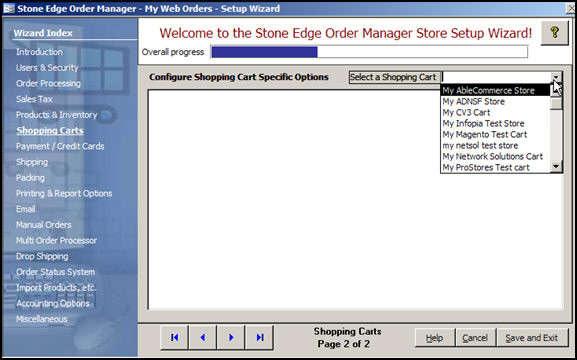Choose My CV3 Cart from list
This screenshot has height=360, width=577.
pyautogui.click(x=495, y=112)
